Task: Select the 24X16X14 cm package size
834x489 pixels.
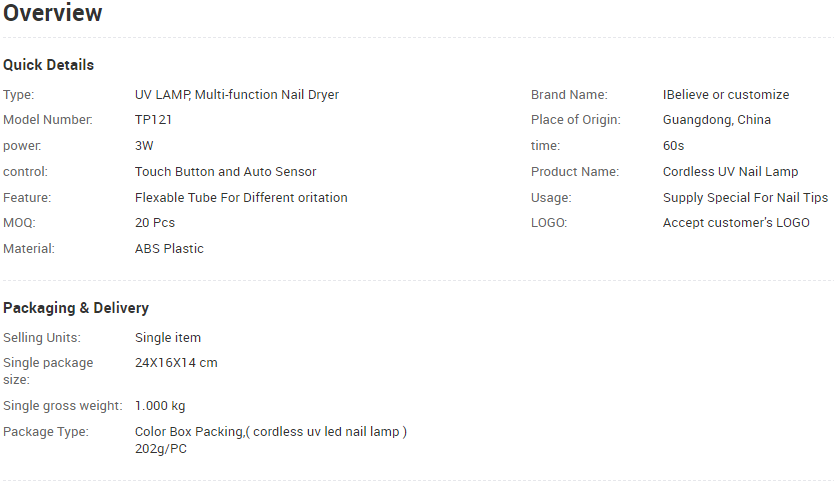Action: (176, 363)
